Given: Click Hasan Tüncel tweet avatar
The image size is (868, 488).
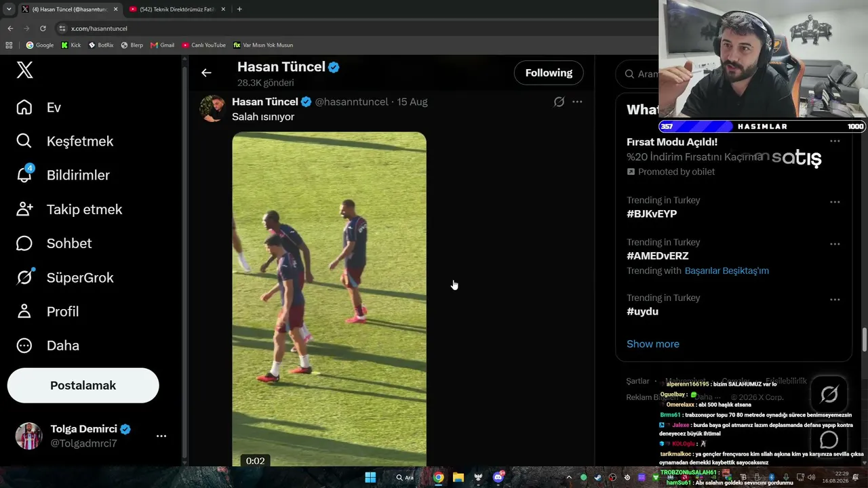Looking at the screenshot, I should (212, 108).
